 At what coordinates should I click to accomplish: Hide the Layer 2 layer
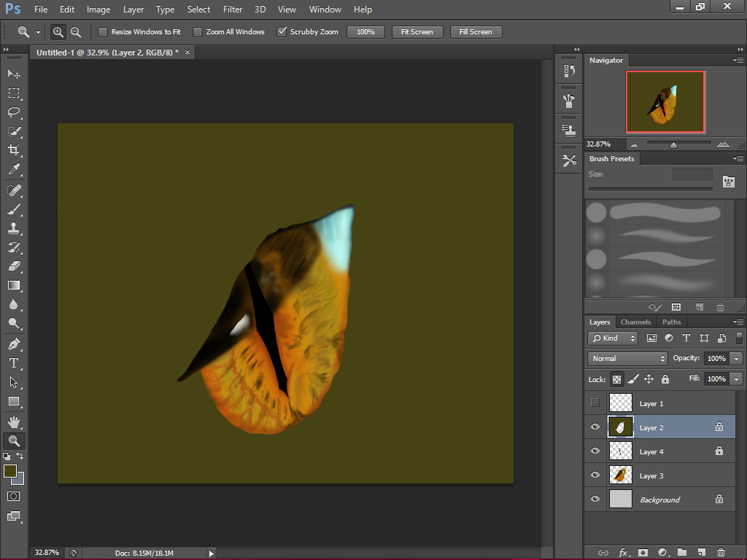595,427
